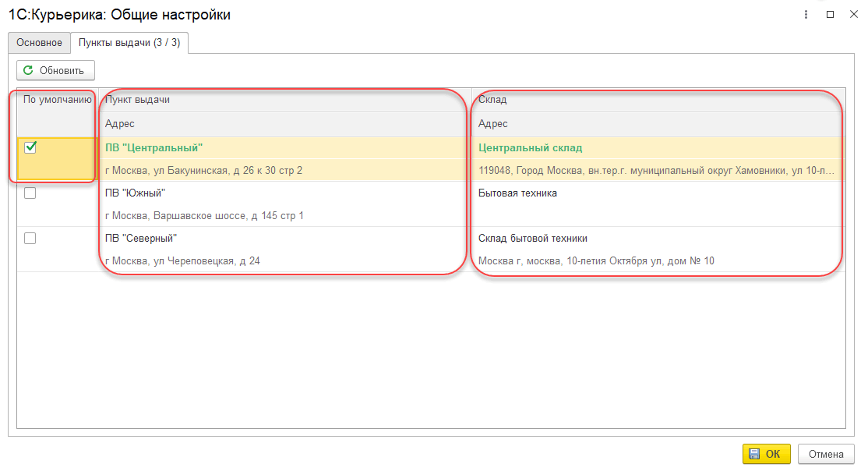Close the Общие настройки window
The image size is (868, 471).
852,14
